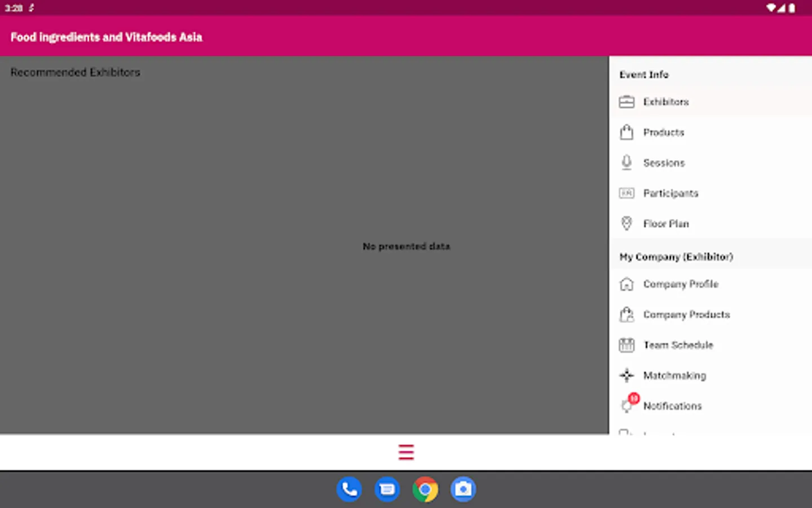Select the Sessions microphone icon
The width and height of the screenshot is (812, 508).
[626, 163]
